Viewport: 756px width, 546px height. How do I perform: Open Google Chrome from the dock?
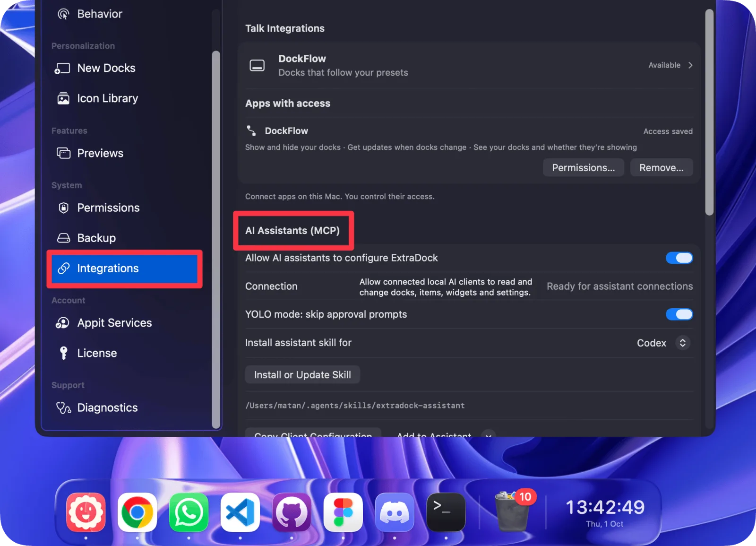137,512
